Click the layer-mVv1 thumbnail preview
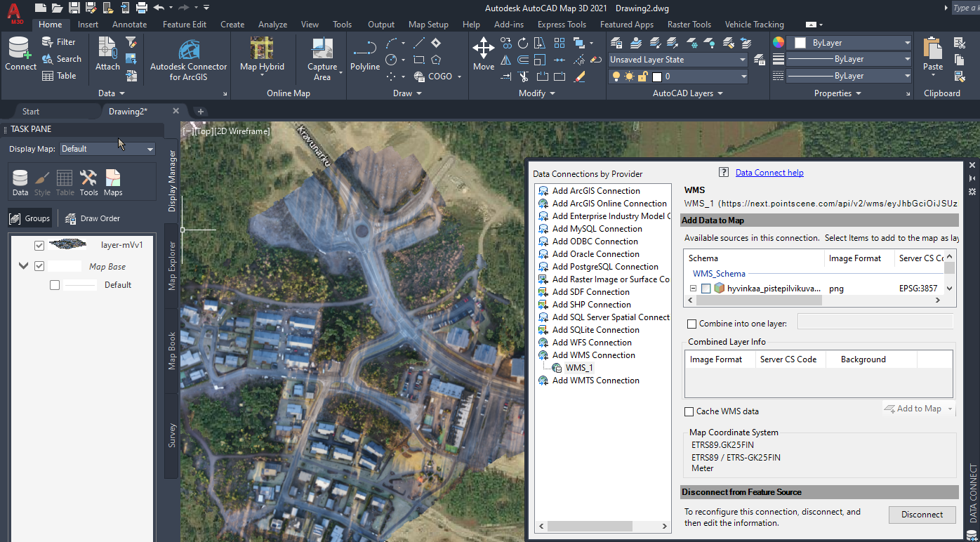This screenshot has width=980, height=542. tap(69, 245)
